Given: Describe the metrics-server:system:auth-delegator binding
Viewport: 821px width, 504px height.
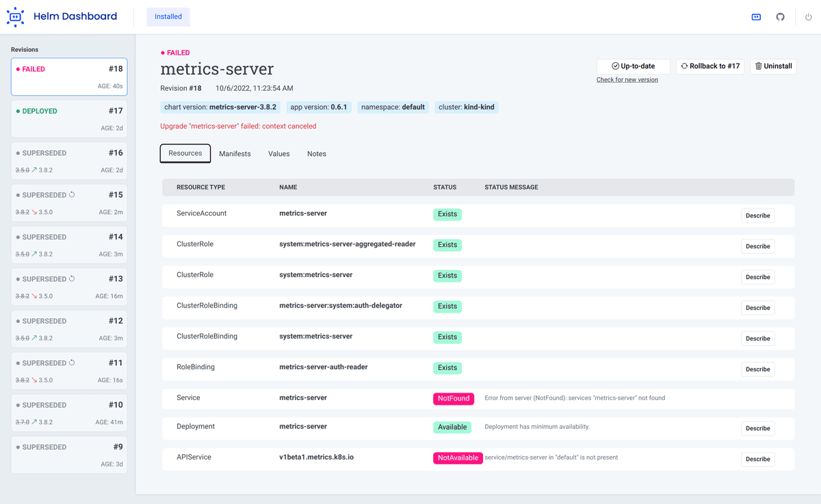Looking at the screenshot, I should tap(758, 308).
